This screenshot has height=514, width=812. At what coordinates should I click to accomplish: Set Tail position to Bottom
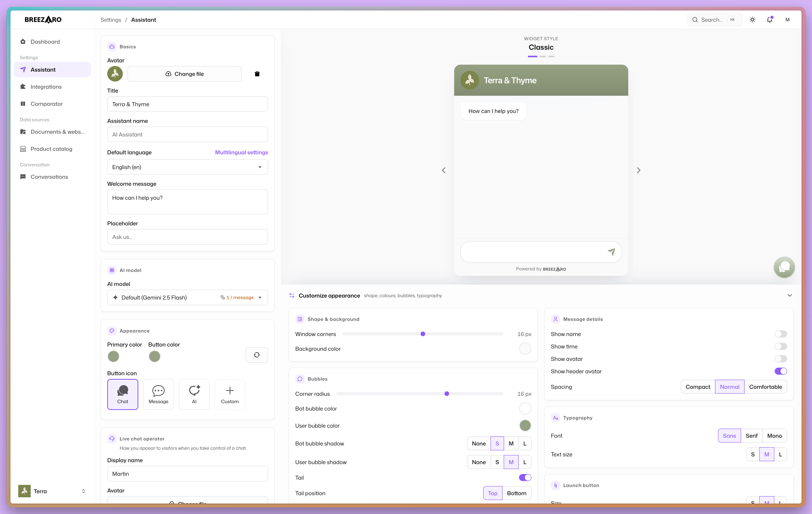(x=517, y=493)
